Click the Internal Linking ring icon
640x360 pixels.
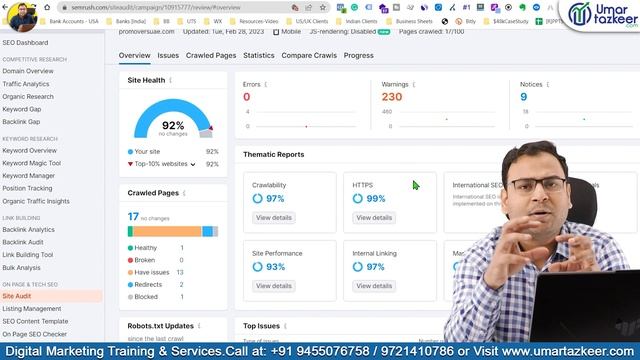pyautogui.click(x=358, y=267)
